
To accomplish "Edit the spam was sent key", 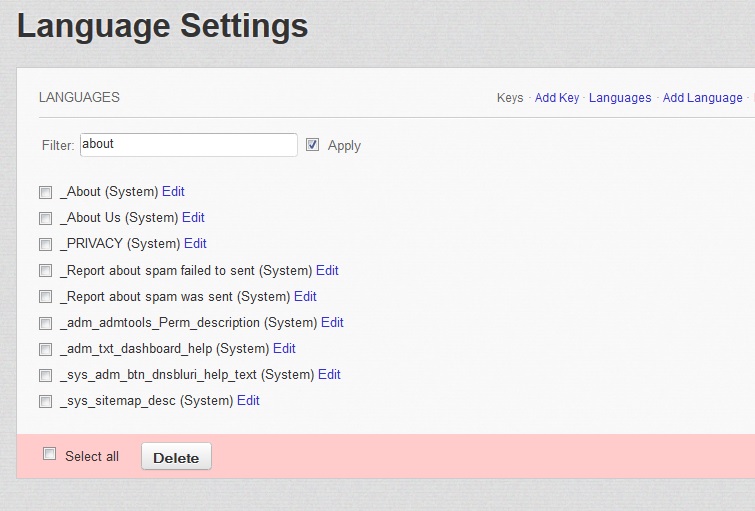I will point(305,296).
